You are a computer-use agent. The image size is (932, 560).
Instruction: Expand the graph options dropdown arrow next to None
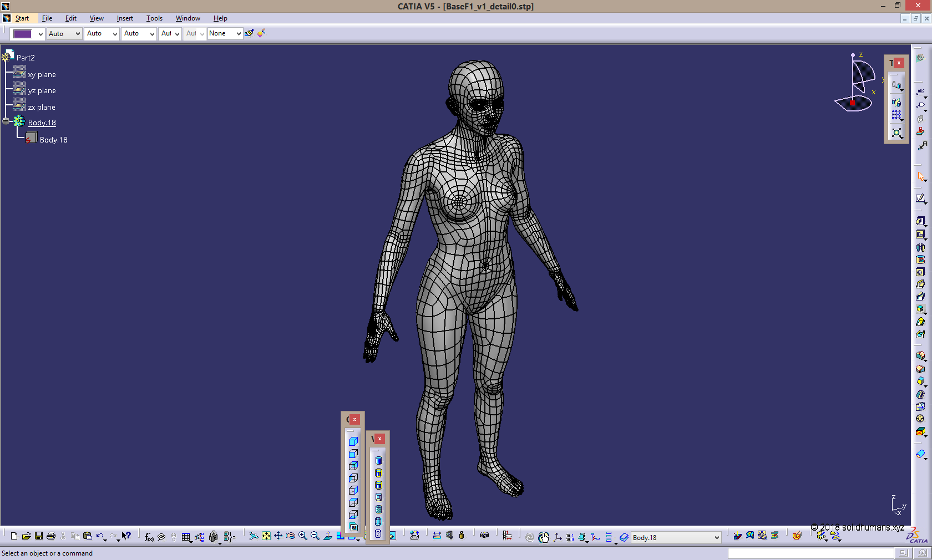point(237,33)
